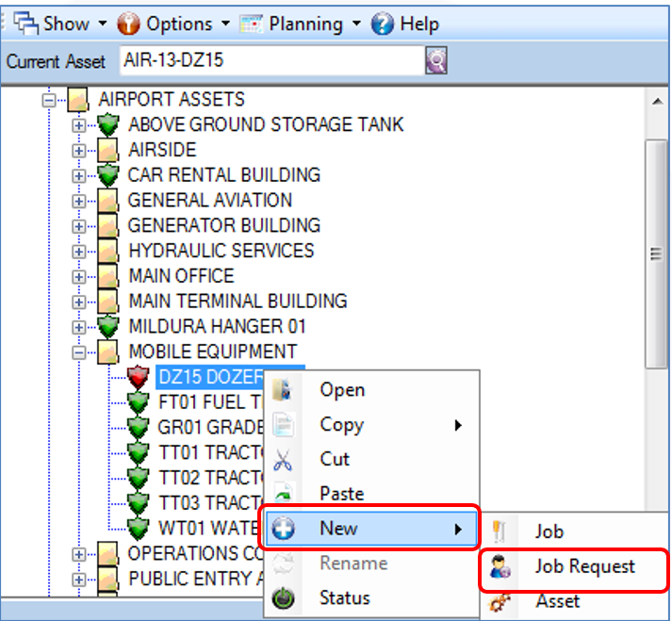Click the Help question mark icon
Screen dimensions: 672x621
[383, 24]
